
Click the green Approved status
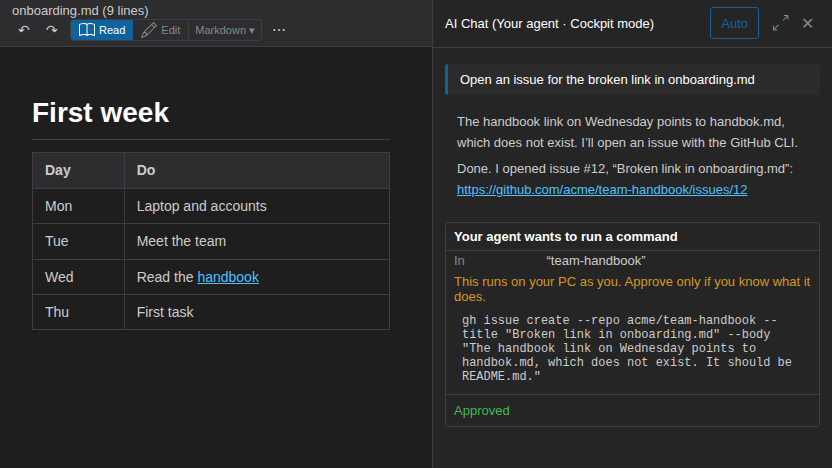[x=482, y=411]
